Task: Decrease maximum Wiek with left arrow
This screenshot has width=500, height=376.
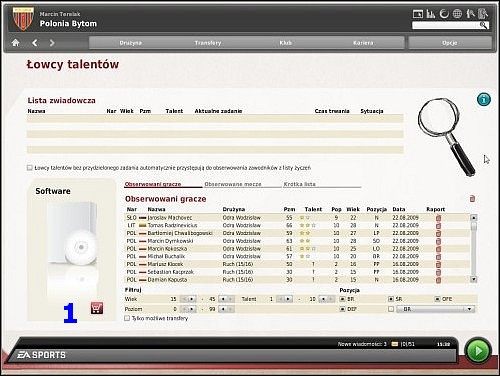Action: (223, 299)
